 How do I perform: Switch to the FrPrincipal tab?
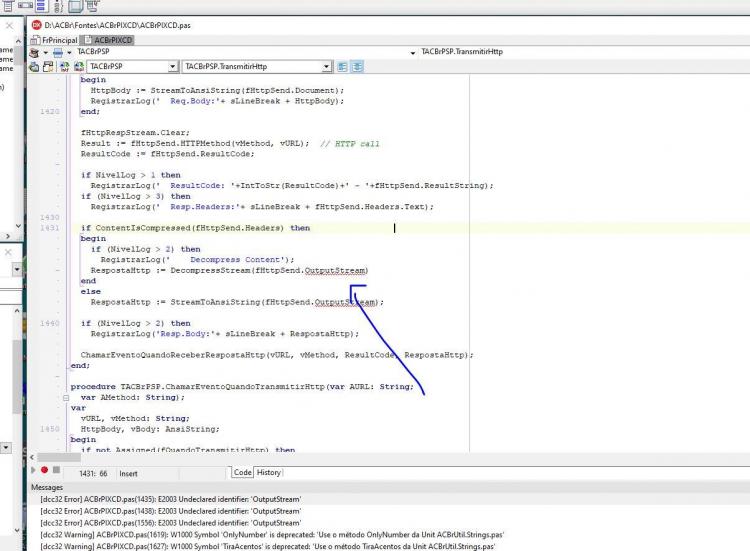(x=54, y=40)
